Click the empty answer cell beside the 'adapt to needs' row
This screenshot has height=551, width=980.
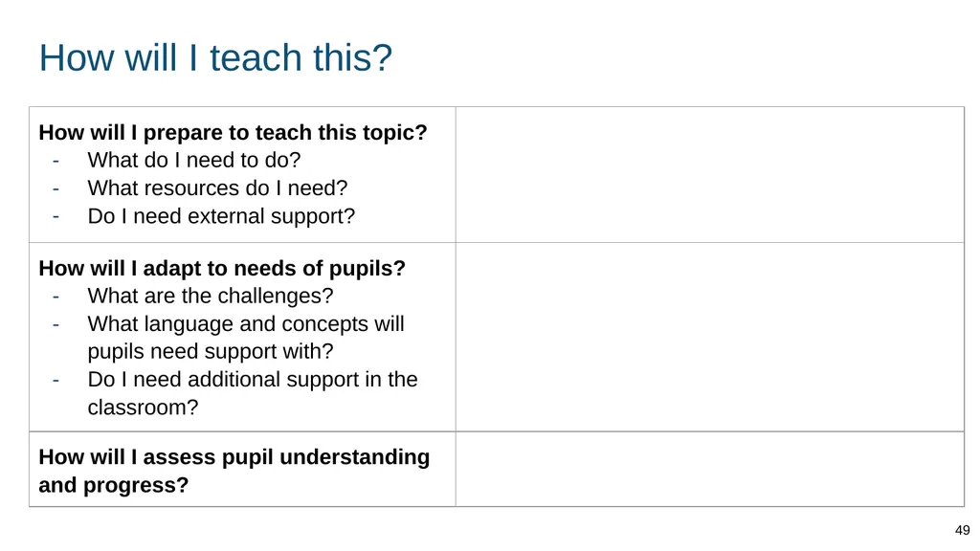pyautogui.click(x=710, y=337)
